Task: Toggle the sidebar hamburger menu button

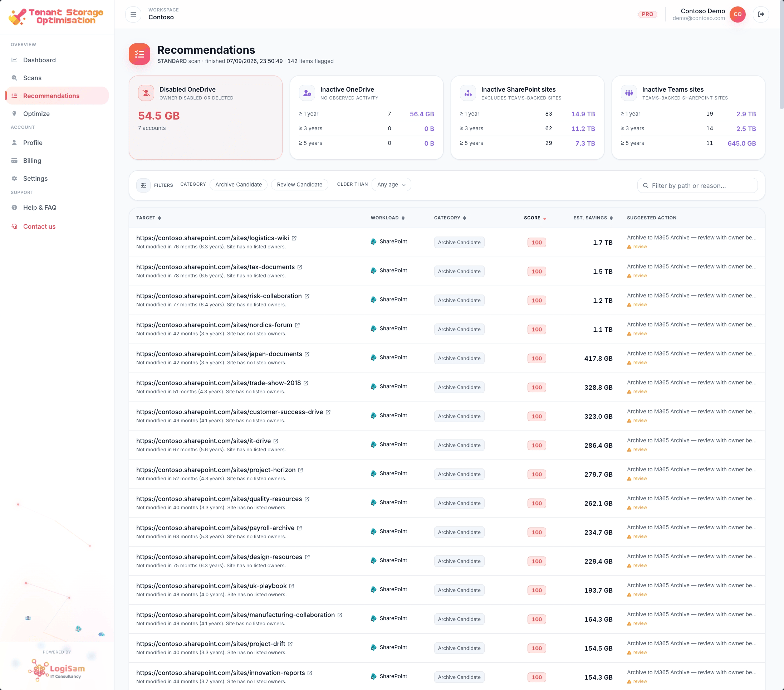Action: tap(133, 14)
